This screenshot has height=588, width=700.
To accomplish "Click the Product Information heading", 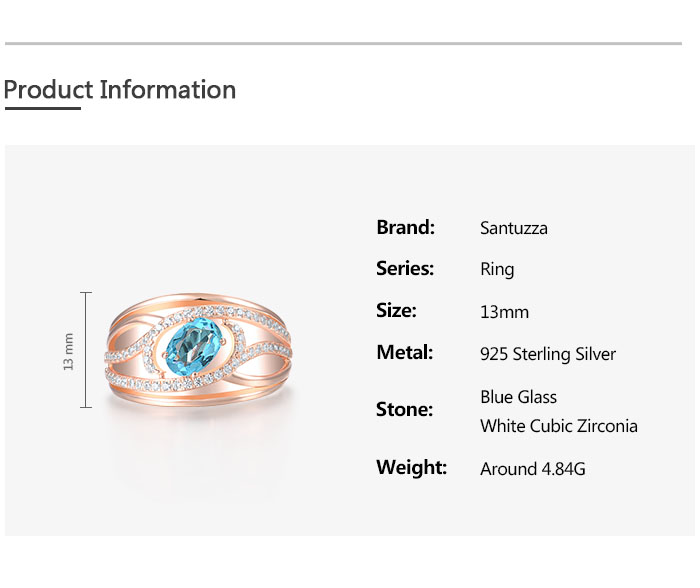I will pyautogui.click(x=120, y=90).
